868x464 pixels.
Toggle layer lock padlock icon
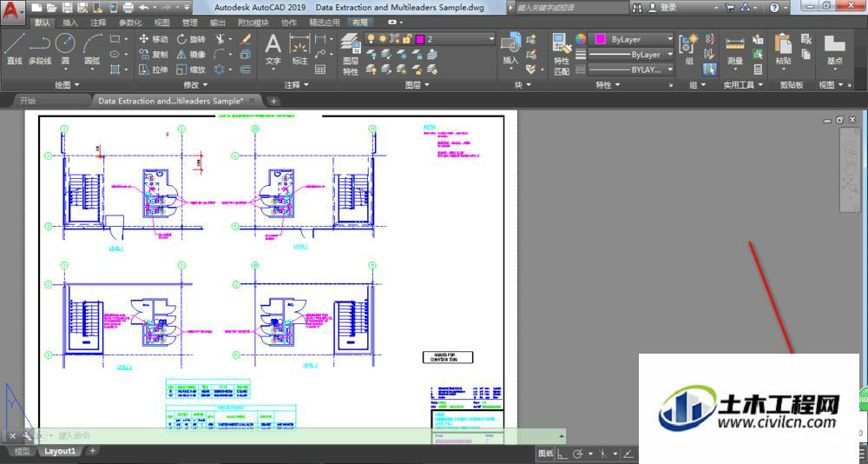tap(407, 39)
